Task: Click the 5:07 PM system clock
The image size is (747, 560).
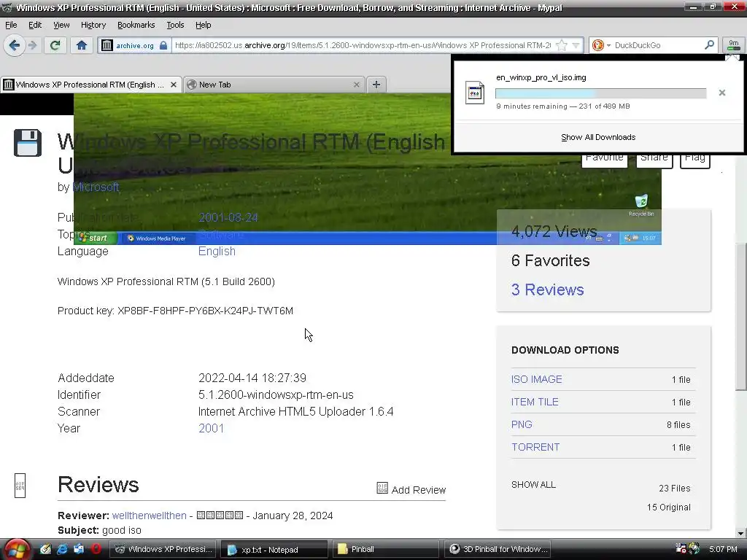Action: coord(723,550)
